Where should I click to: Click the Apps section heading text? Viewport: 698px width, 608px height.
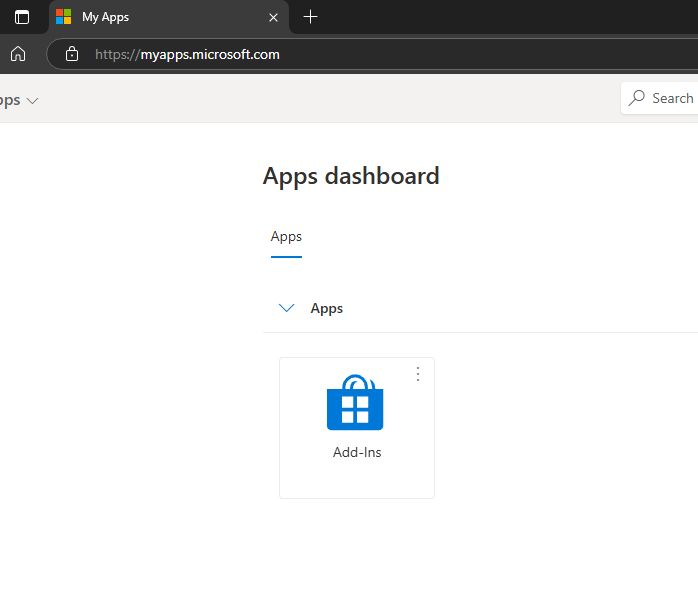tap(327, 308)
